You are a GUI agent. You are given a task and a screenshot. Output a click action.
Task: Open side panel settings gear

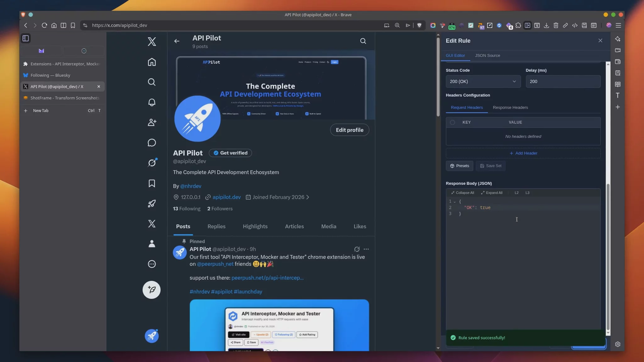pos(618,344)
